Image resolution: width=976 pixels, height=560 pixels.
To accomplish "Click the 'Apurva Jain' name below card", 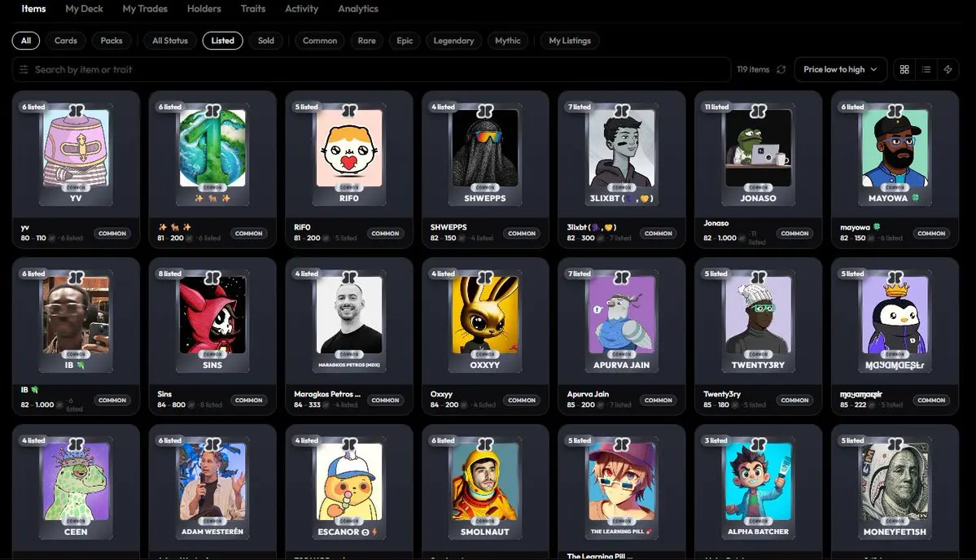I will click(x=589, y=394).
